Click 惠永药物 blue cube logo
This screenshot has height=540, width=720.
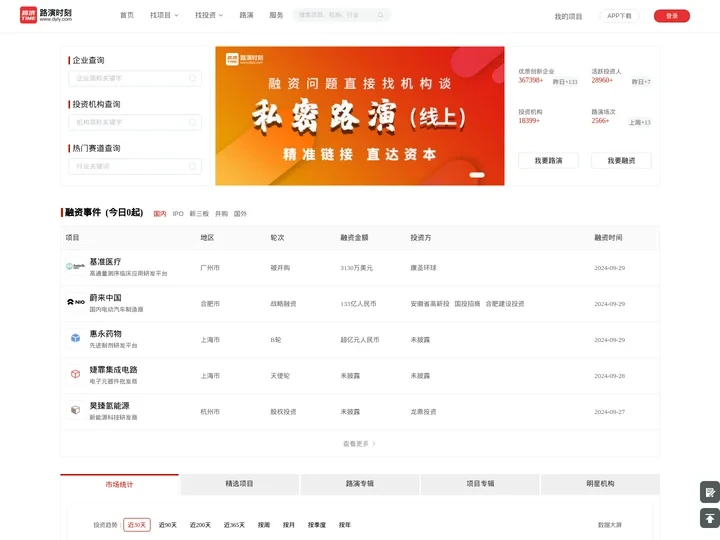(75, 338)
